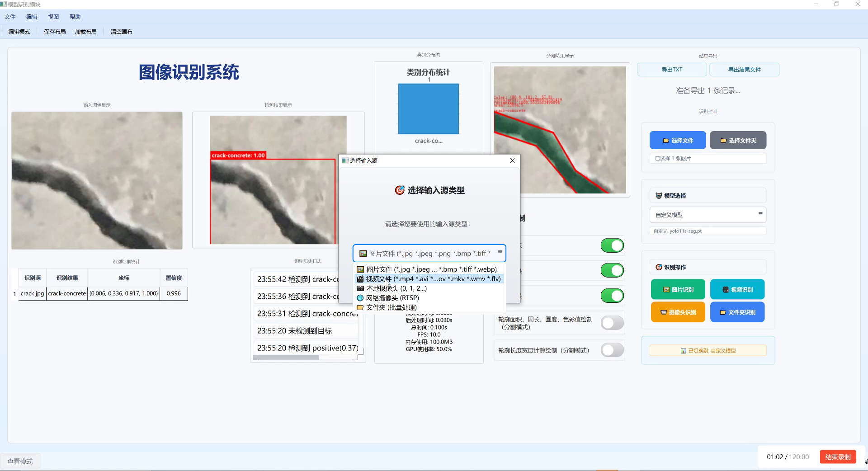
Task: Click the dialog title bar app icon
Action: [x=345, y=160]
